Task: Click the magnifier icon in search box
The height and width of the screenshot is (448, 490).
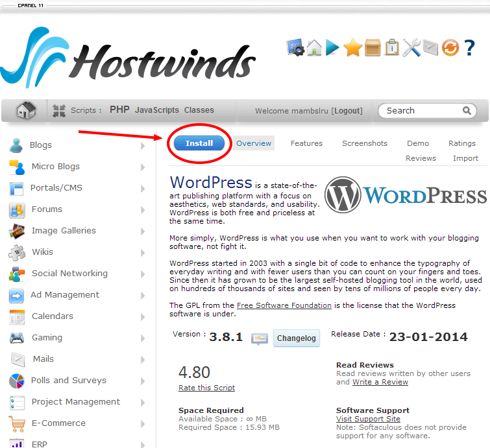Action: click(x=467, y=110)
